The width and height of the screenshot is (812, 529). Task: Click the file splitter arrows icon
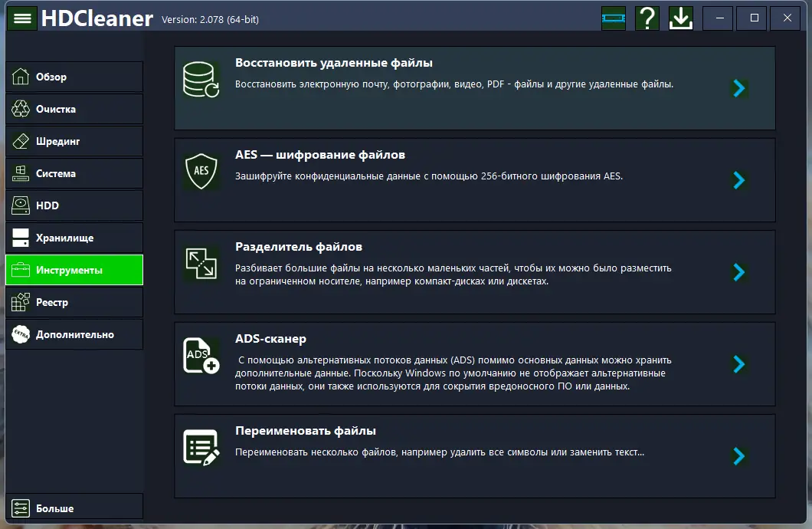click(201, 264)
